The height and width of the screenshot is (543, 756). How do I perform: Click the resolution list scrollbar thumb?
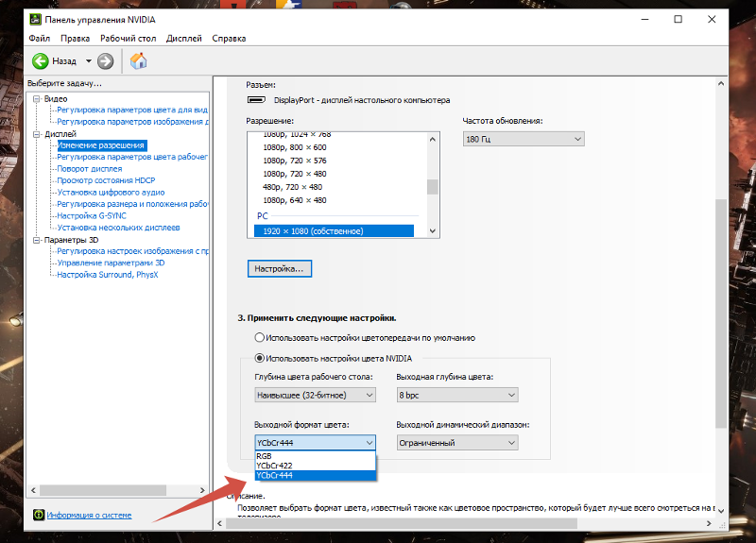pyautogui.click(x=433, y=187)
